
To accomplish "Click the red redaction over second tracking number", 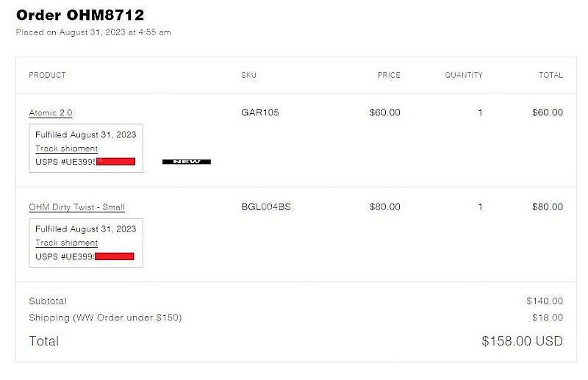I will tap(115, 257).
